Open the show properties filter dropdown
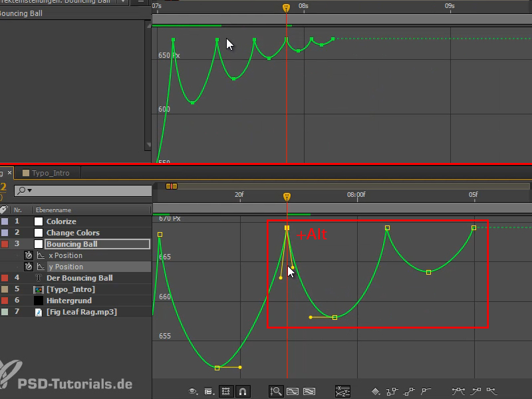Screen dimensions: 532x399 [208, 391]
